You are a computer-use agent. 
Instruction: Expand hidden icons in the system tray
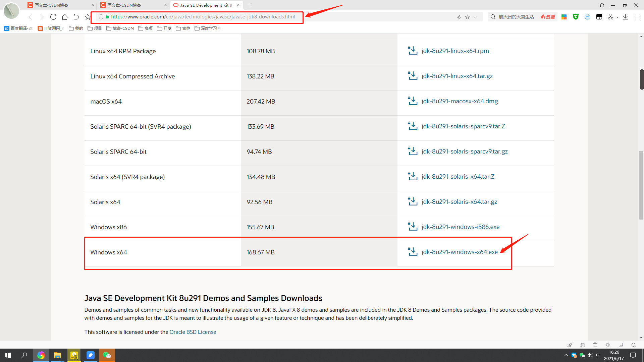[566, 355]
